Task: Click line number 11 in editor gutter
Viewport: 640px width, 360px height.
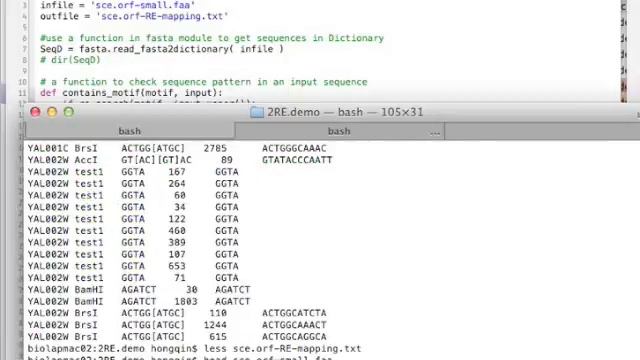Action: coord(22,93)
